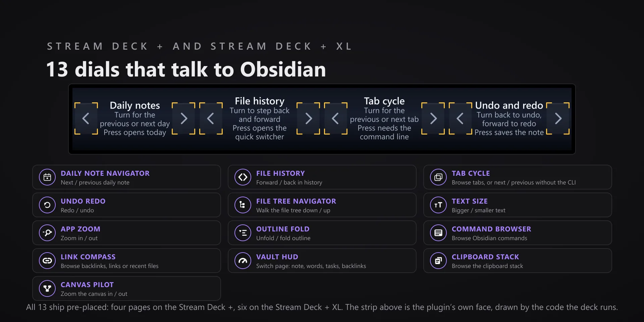Click the left chevron beside Tab cycle
Screen dimensions: 644x322
335,118
